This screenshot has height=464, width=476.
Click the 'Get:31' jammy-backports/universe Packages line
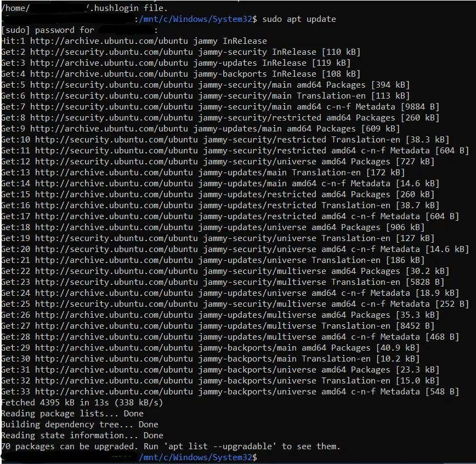click(220, 369)
